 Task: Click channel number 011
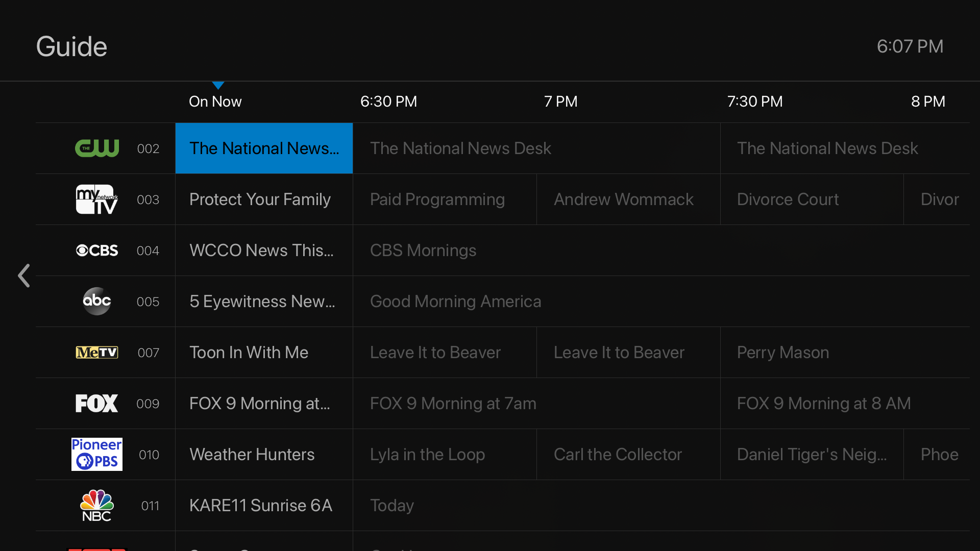click(150, 506)
